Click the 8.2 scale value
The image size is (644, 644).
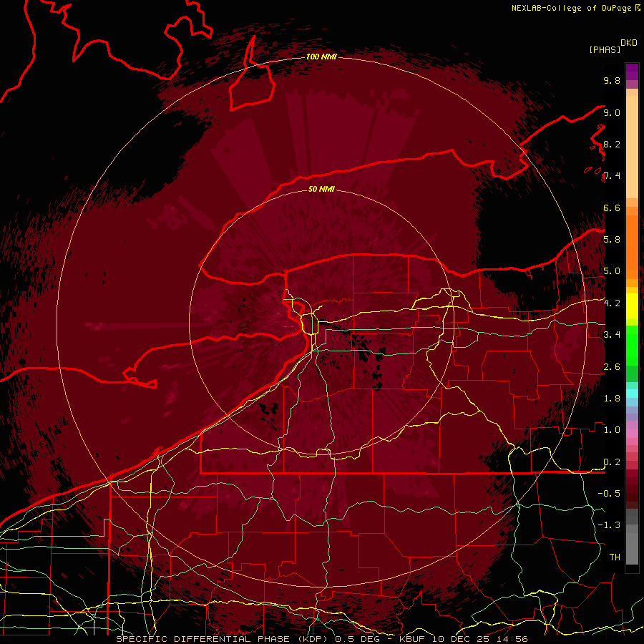[x=612, y=144]
